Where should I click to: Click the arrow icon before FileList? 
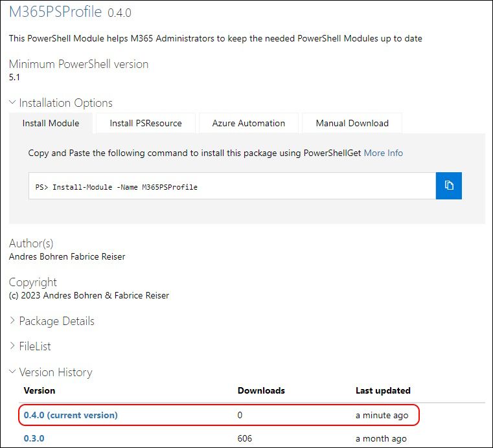(x=13, y=346)
